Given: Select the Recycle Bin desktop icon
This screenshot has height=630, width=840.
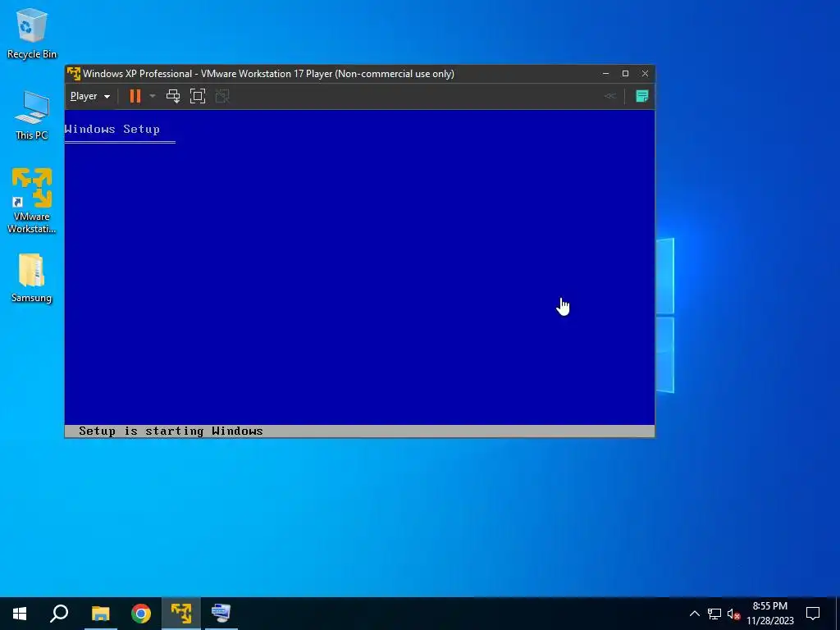Looking at the screenshot, I should point(32,34).
